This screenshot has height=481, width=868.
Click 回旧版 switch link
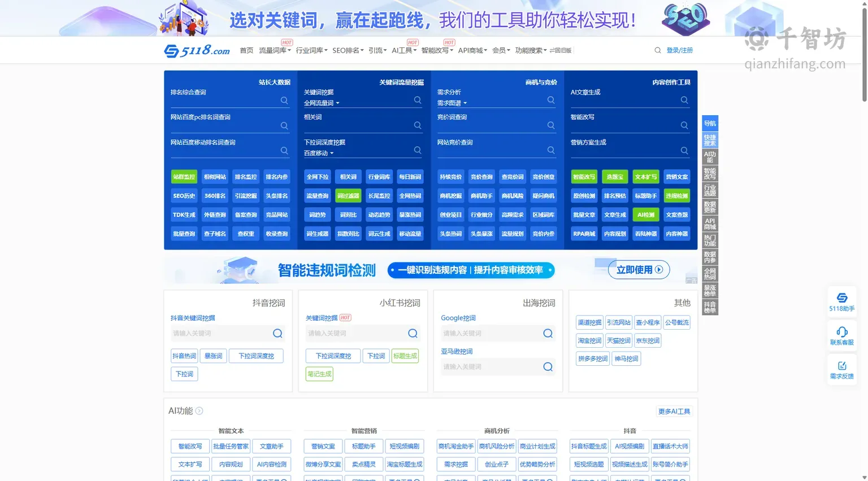(x=561, y=50)
